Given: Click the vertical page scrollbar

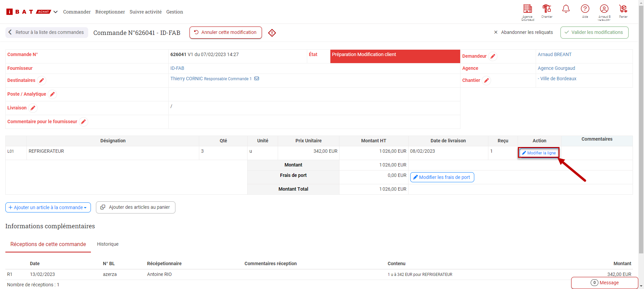Looking at the screenshot, I should (641, 134).
